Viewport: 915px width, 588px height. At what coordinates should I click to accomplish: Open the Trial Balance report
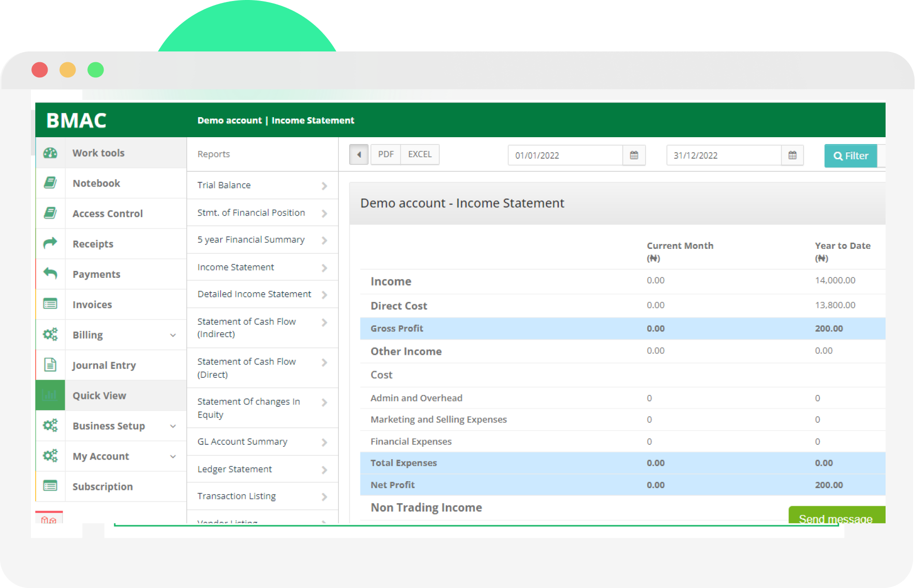coord(262,185)
